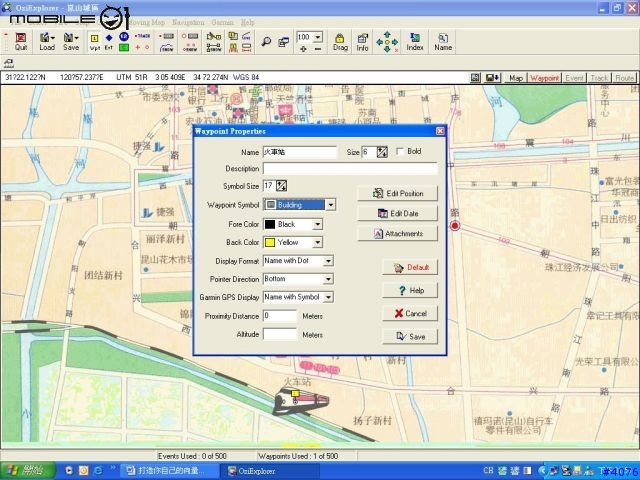The image size is (640, 480).
Task: Click the Proximity Distance input field
Action: point(280,316)
